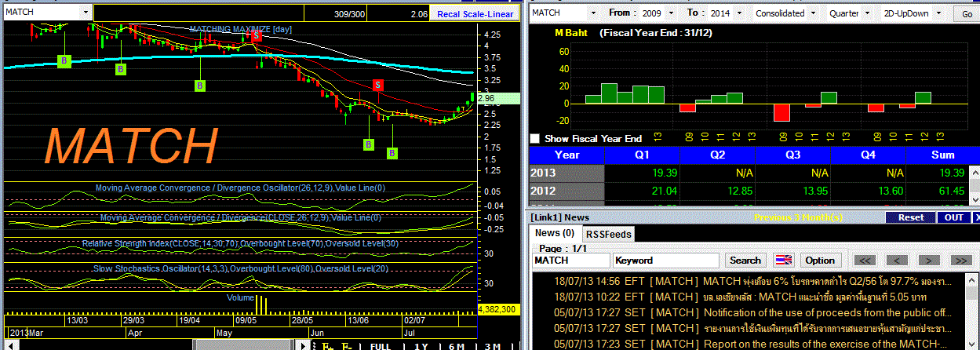Open news dated 18/07/13 10:22

[749, 297]
